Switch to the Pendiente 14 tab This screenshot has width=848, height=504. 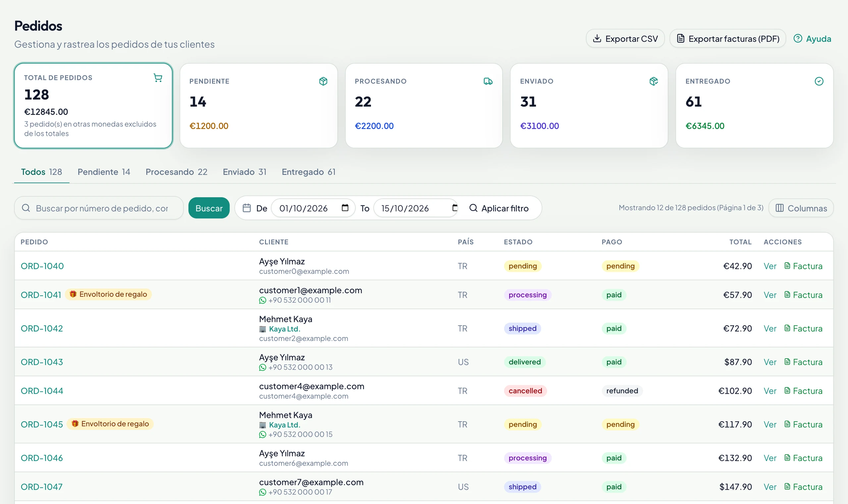(x=104, y=172)
